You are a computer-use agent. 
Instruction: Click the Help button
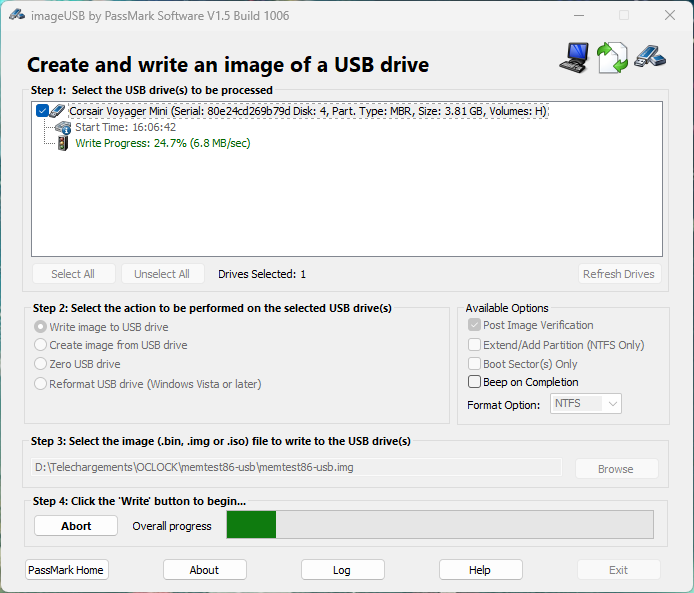click(x=480, y=570)
